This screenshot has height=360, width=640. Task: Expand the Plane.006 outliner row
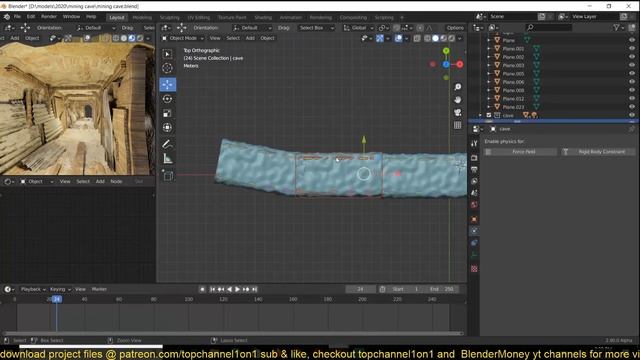[x=489, y=82]
